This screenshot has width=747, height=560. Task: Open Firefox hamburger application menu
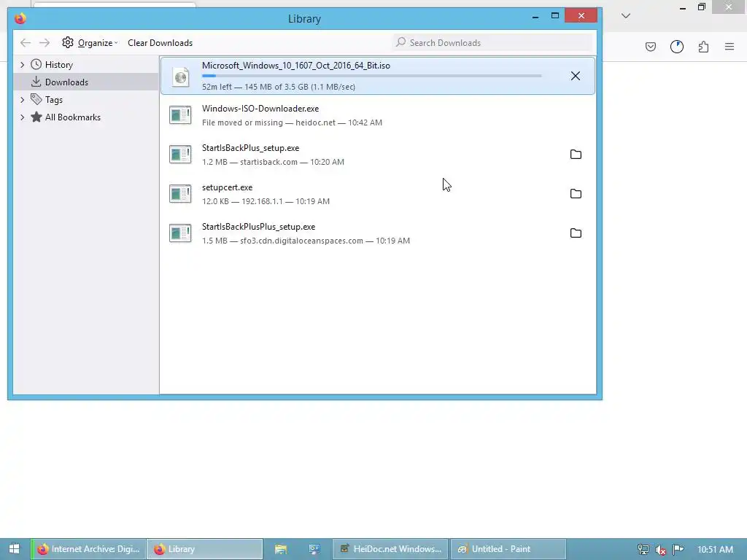pyautogui.click(x=729, y=47)
